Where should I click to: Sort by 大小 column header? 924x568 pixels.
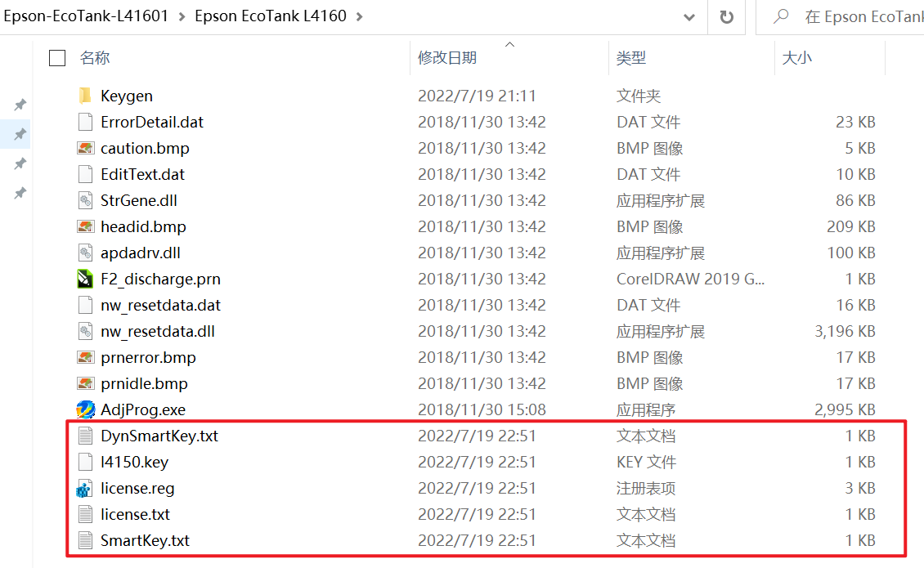pyautogui.click(x=796, y=58)
